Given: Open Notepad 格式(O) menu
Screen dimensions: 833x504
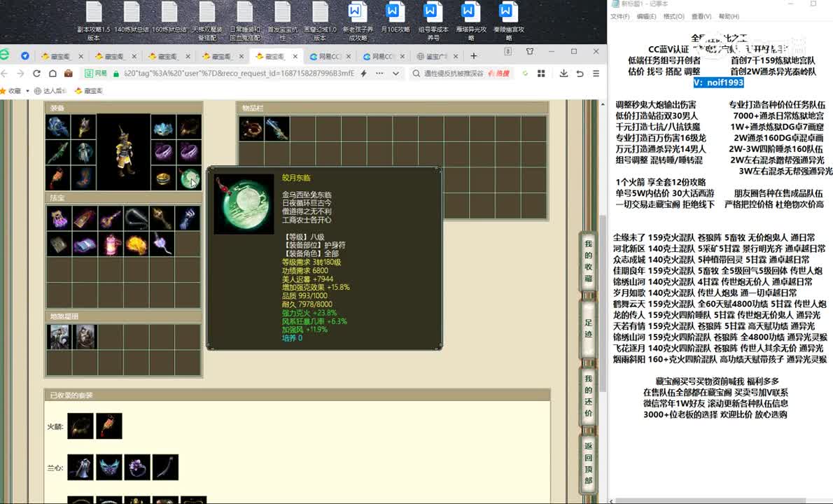Looking at the screenshot, I should point(673,17).
